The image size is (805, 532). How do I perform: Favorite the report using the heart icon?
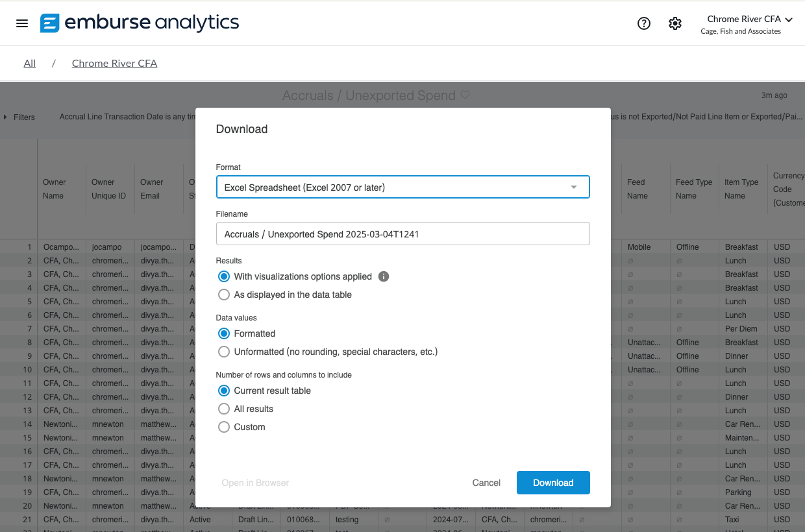tap(465, 95)
